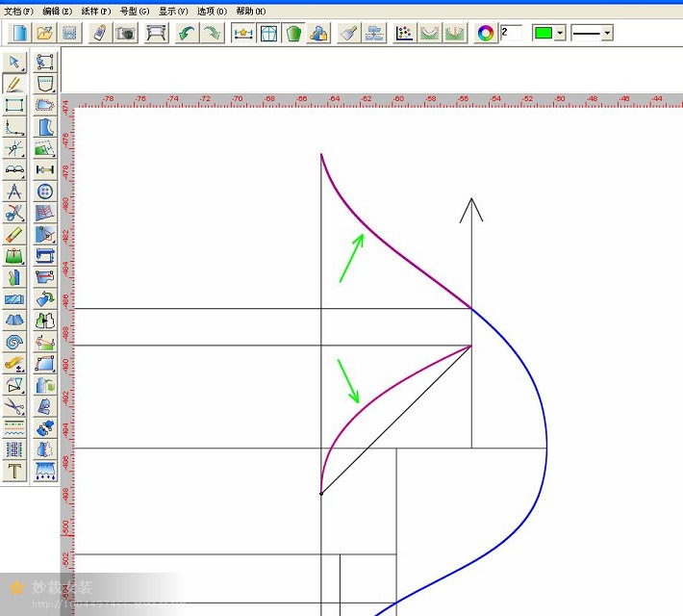Click the undo arrow in toolbar
683x616 pixels.
click(187, 33)
